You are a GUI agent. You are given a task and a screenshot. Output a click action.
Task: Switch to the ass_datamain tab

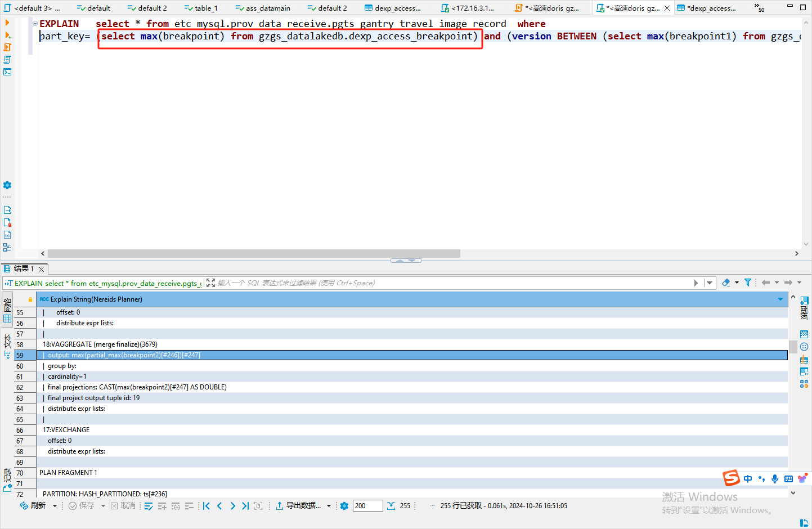263,8
